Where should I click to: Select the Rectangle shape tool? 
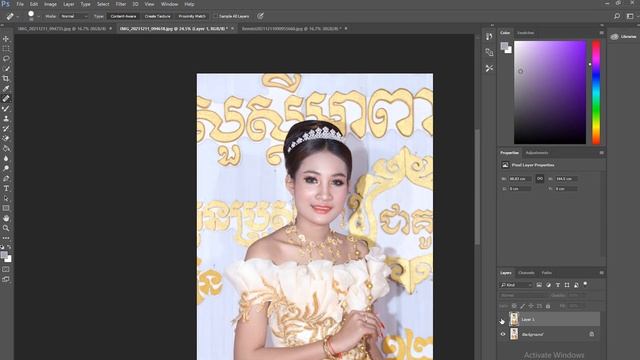(6, 208)
